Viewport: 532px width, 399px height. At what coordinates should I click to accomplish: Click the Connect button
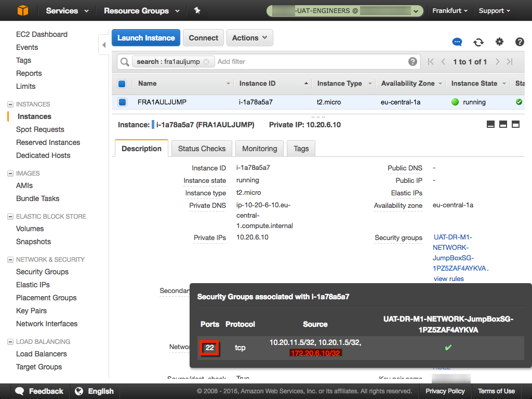203,37
